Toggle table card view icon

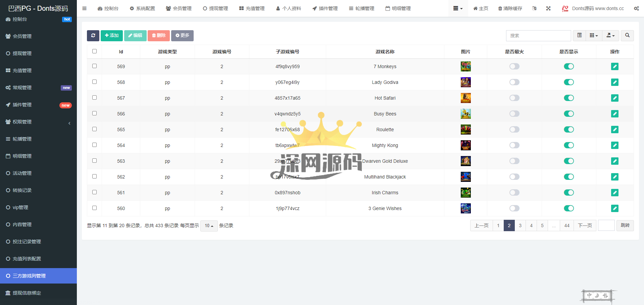[x=579, y=36]
